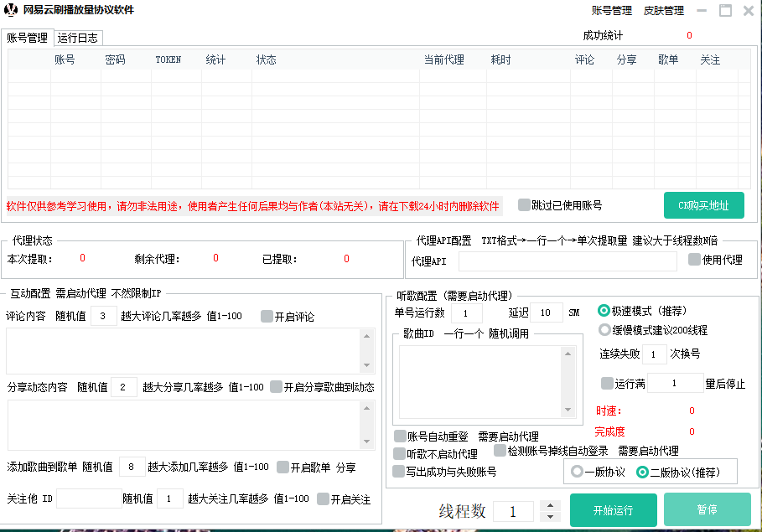Image resolution: width=762 pixels, height=532 pixels.
Task: Click the maximize window icon
Action: click(x=725, y=11)
